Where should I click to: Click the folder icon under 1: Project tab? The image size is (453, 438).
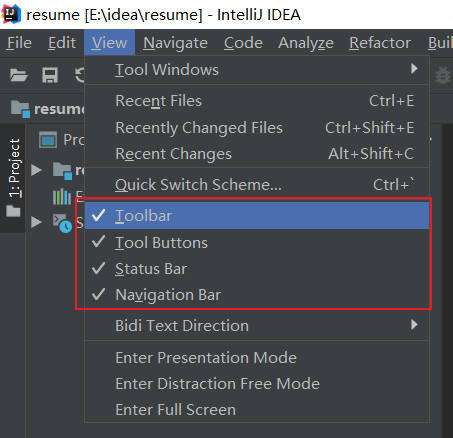tap(13, 211)
